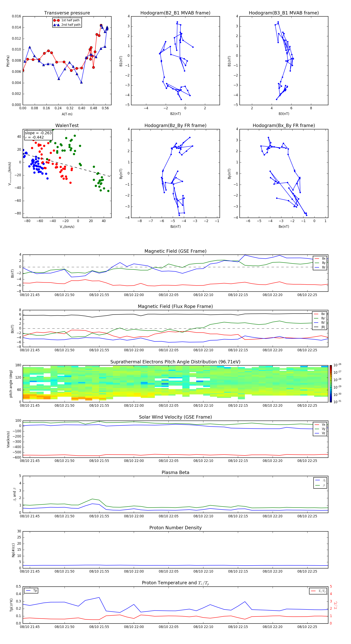
Task: Click the 'Vsw(km/s)' axis label
Action: point(8,439)
